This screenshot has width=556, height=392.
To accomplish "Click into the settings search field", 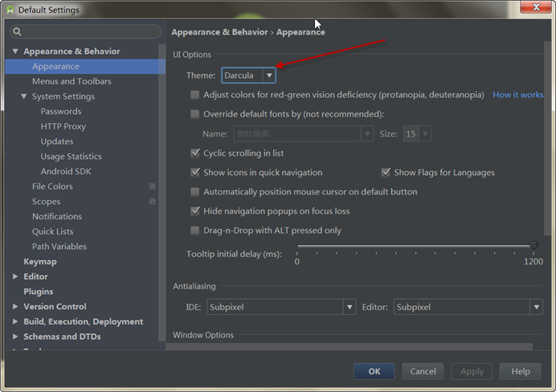I will tap(86, 31).
